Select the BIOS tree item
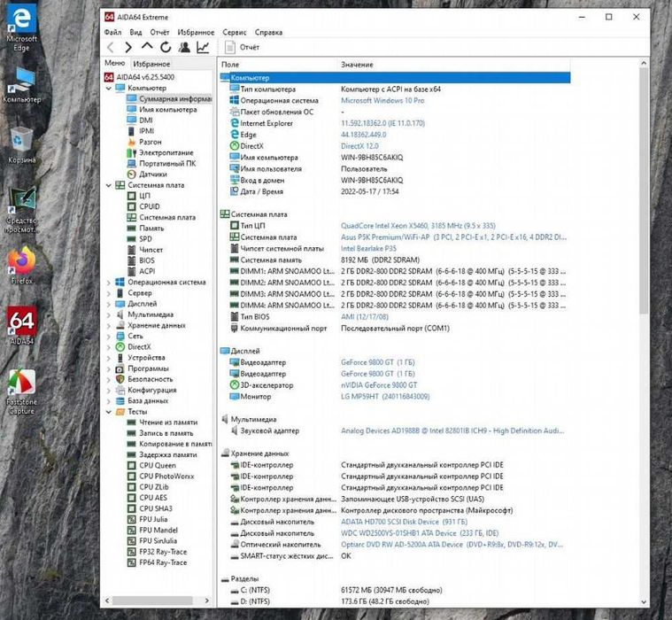Viewport: 672px width, 620px height. click(x=147, y=260)
